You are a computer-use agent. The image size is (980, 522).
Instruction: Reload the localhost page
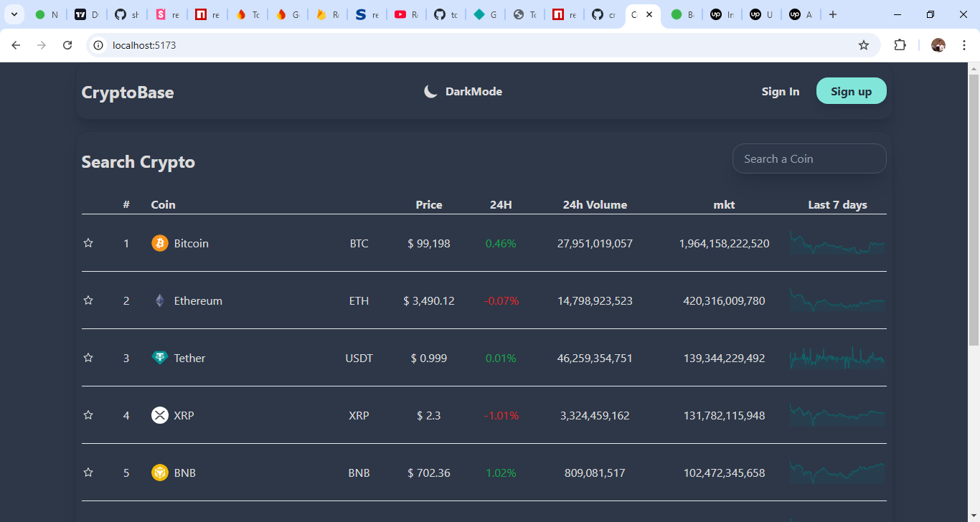click(67, 45)
